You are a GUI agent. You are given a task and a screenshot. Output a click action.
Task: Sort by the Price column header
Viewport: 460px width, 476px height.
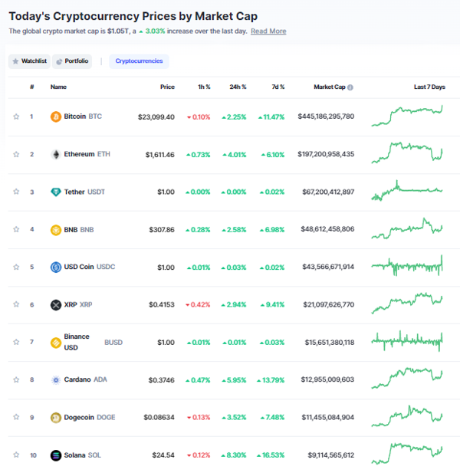[x=167, y=87]
